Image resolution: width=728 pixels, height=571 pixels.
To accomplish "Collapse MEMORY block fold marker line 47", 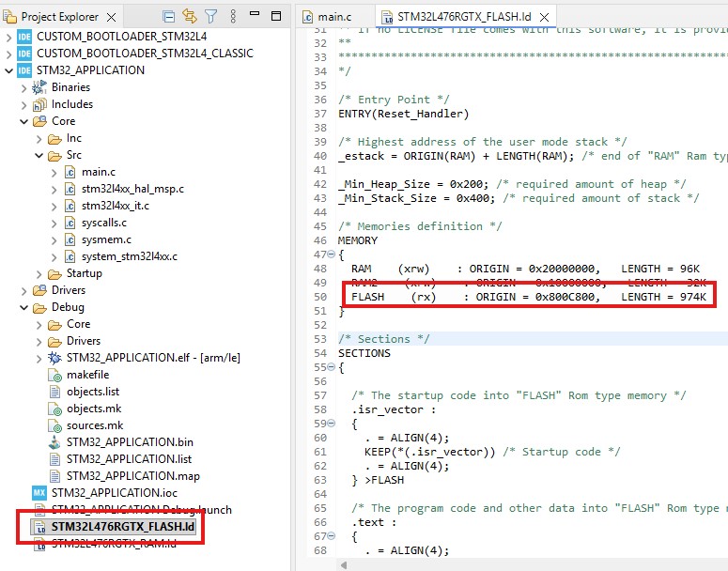I will point(331,255).
